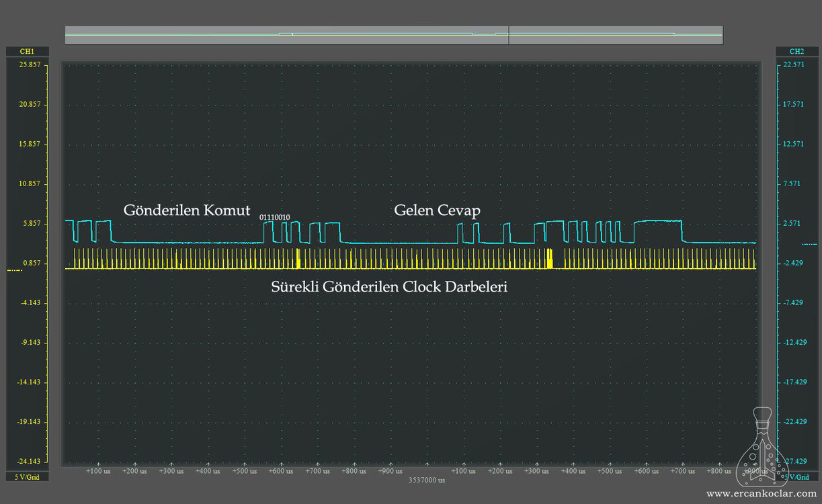This screenshot has width=822, height=504.
Task: Click the Sürekli Gönderilen Clock Darbeleri caption
Action: tap(389, 287)
